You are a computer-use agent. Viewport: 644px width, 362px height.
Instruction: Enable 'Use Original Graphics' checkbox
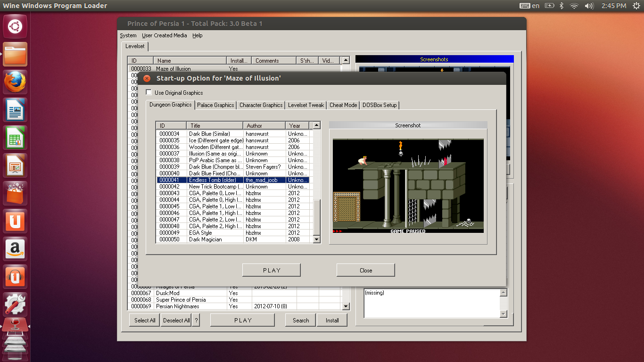coord(149,92)
